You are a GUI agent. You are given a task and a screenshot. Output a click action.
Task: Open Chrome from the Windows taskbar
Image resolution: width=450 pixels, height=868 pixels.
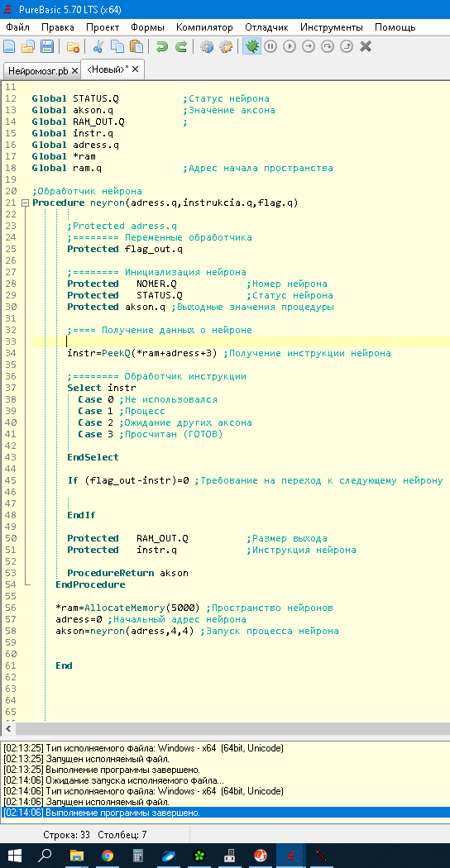(x=107, y=856)
